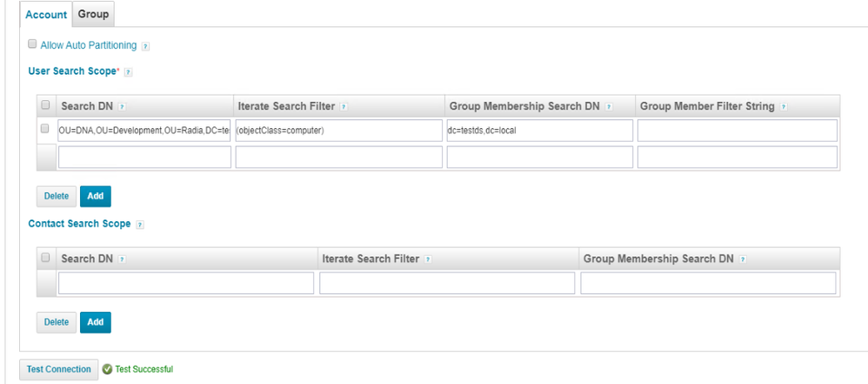The height and width of the screenshot is (384, 868).
Task: Open help for User Search DN column
Action: click(122, 106)
